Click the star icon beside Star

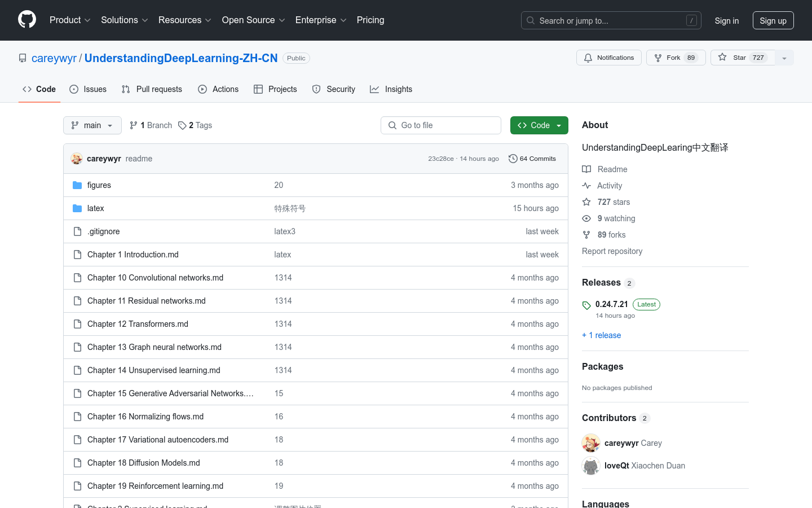tap(722, 58)
